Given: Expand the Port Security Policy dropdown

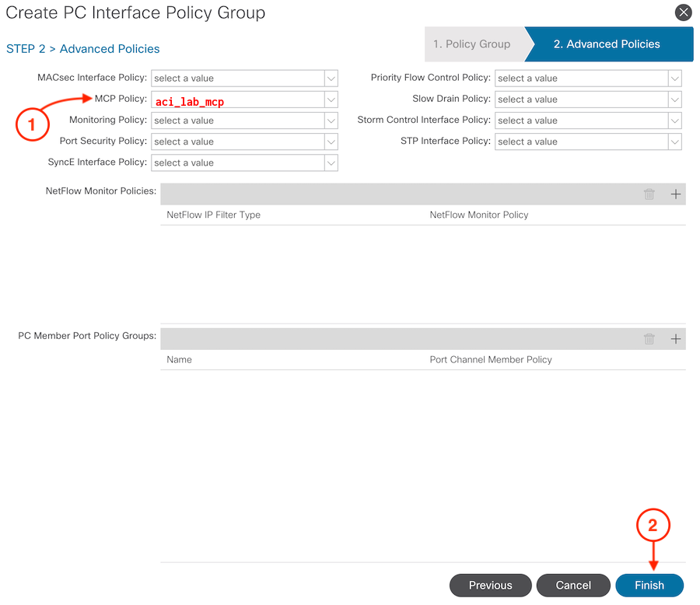Looking at the screenshot, I should coord(331,142).
